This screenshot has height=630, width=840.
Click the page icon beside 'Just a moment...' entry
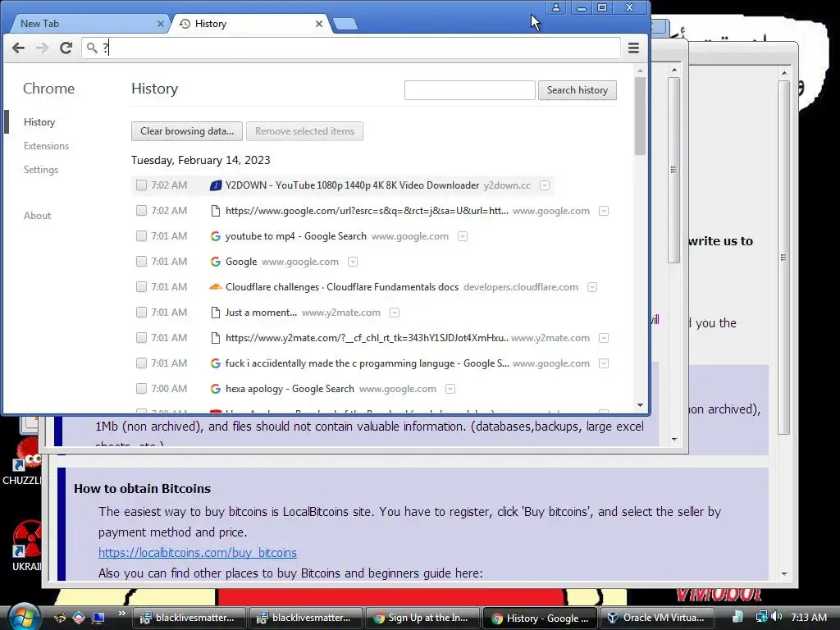coord(216,313)
